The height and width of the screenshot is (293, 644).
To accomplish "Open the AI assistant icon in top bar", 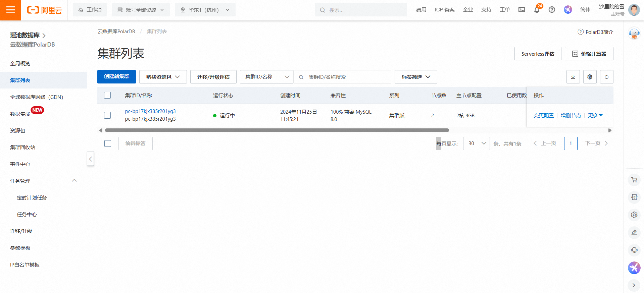I will (x=568, y=10).
